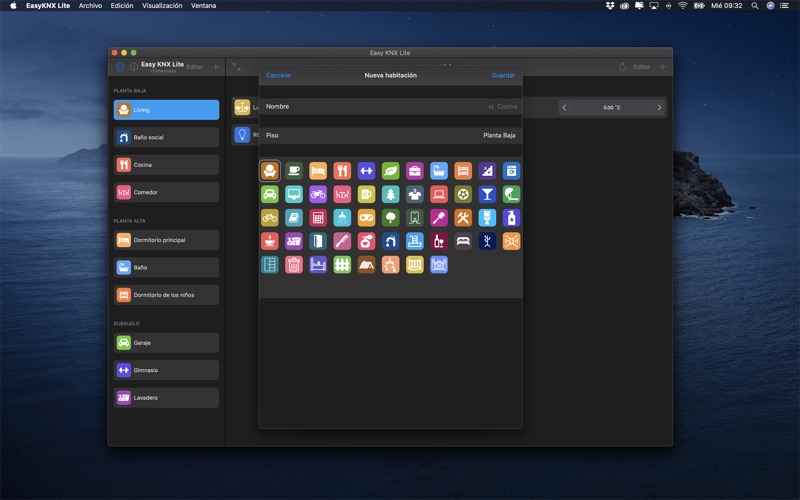Screen dimensions: 800x500
Task: Open Spotlight search in the menu bar
Action: click(x=755, y=6)
